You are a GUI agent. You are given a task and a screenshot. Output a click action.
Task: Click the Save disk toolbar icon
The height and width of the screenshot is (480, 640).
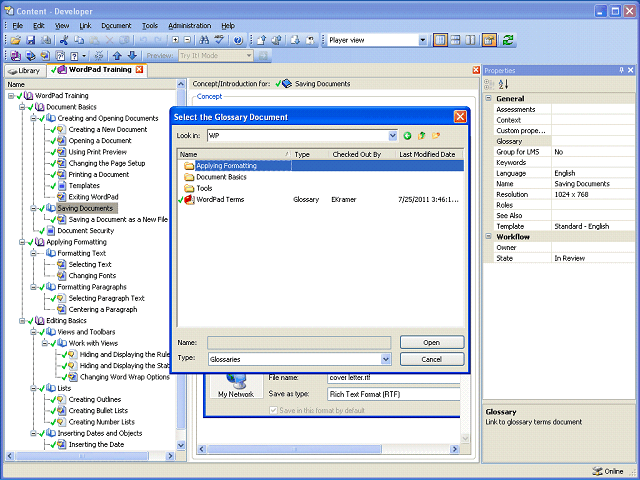pos(31,40)
